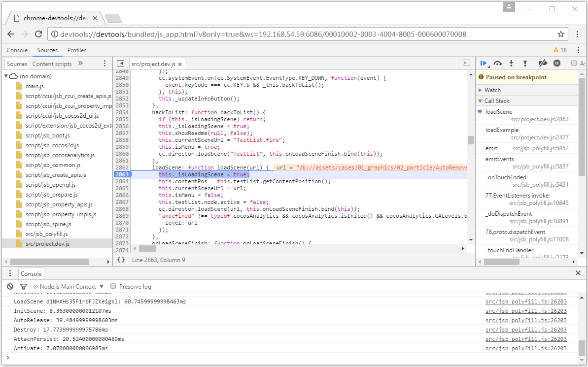Click the Step over next function call icon

[x=498, y=63]
